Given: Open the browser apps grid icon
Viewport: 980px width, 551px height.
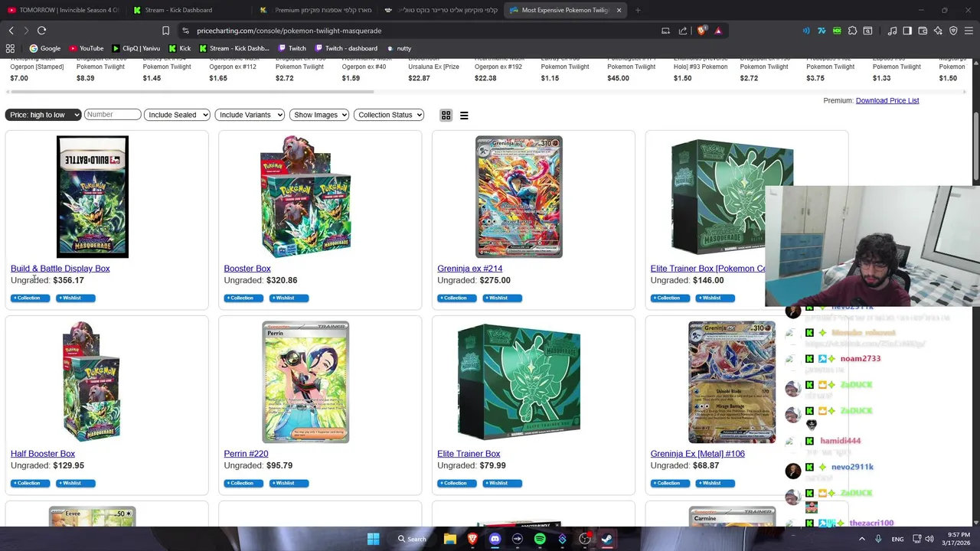Looking at the screenshot, I should (x=10, y=48).
